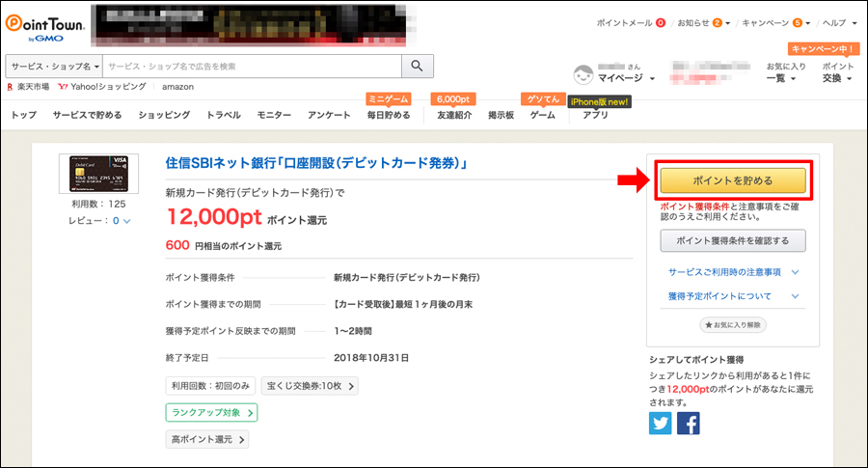Open the ポイントメール notification badge
Screen dimensions: 868x468
(x=661, y=23)
